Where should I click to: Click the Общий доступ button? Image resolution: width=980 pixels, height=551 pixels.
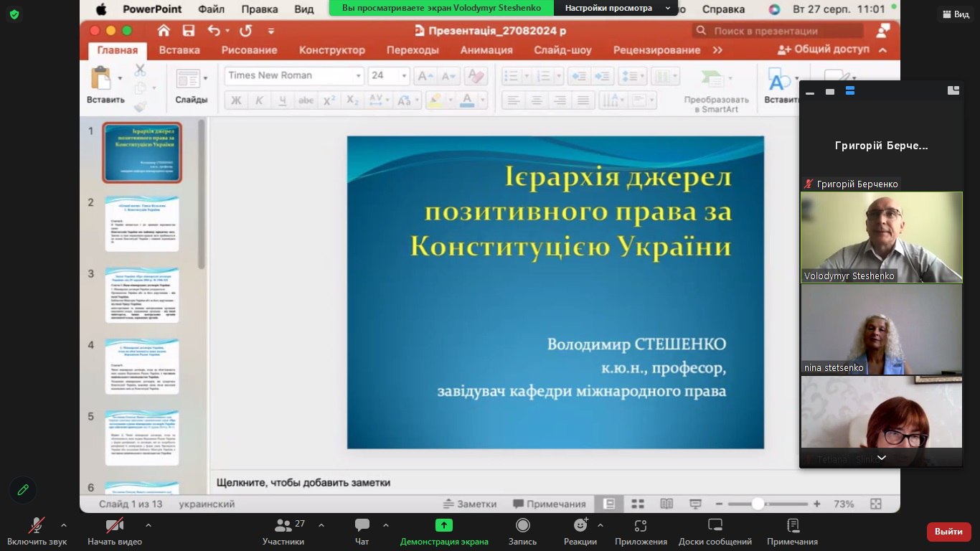coord(824,50)
